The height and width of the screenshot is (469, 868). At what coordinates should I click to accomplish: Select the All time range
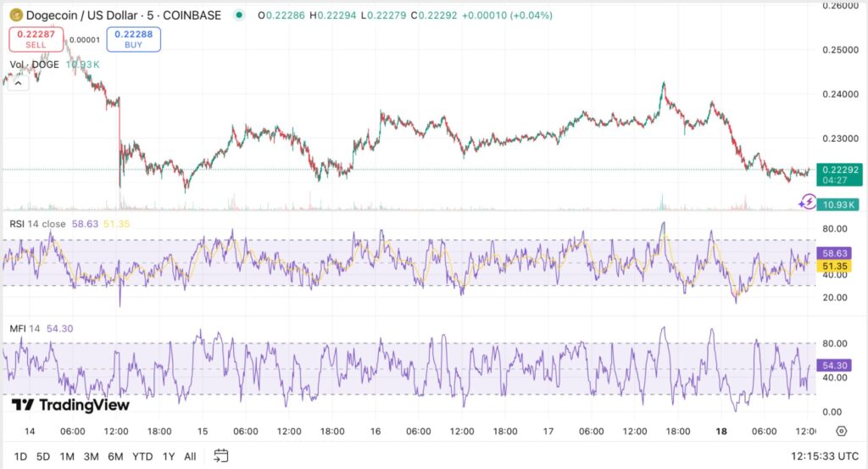pyautogui.click(x=190, y=456)
